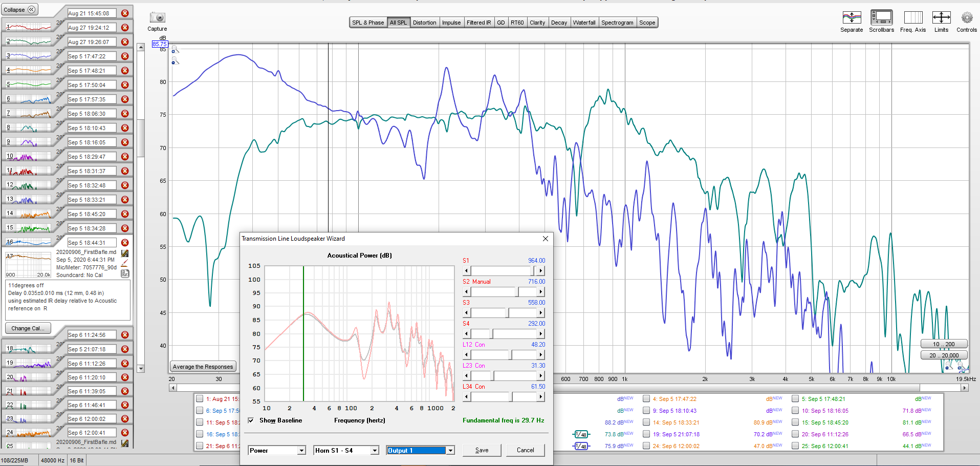The height and width of the screenshot is (466, 980).
Task: Collapse the measurements panel
Action: click(x=19, y=10)
